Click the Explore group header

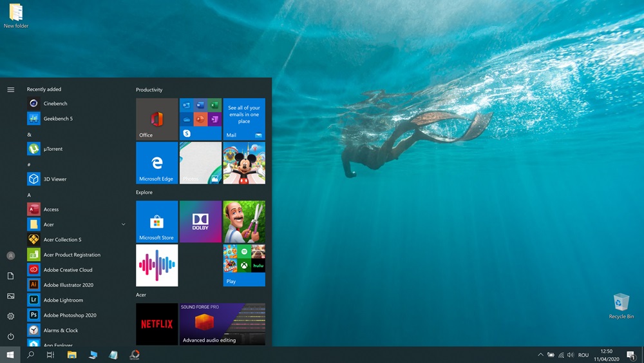[144, 192]
